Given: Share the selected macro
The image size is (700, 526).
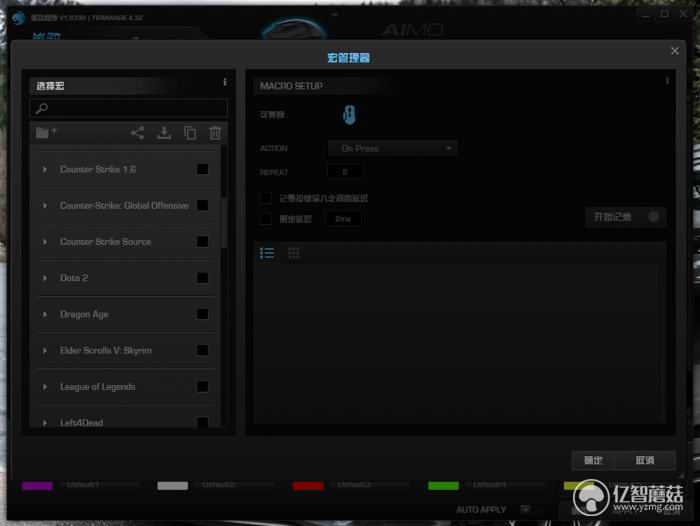Looking at the screenshot, I should tap(138, 133).
